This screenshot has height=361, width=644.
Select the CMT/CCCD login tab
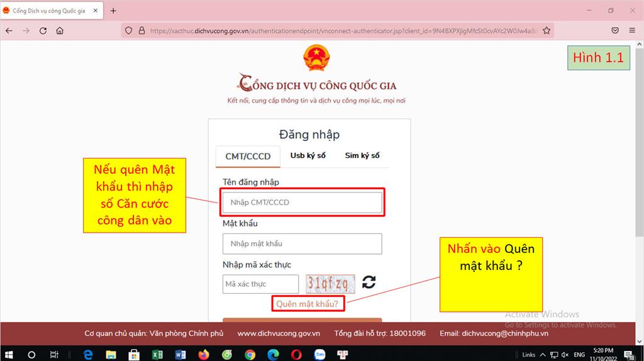[x=248, y=157]
